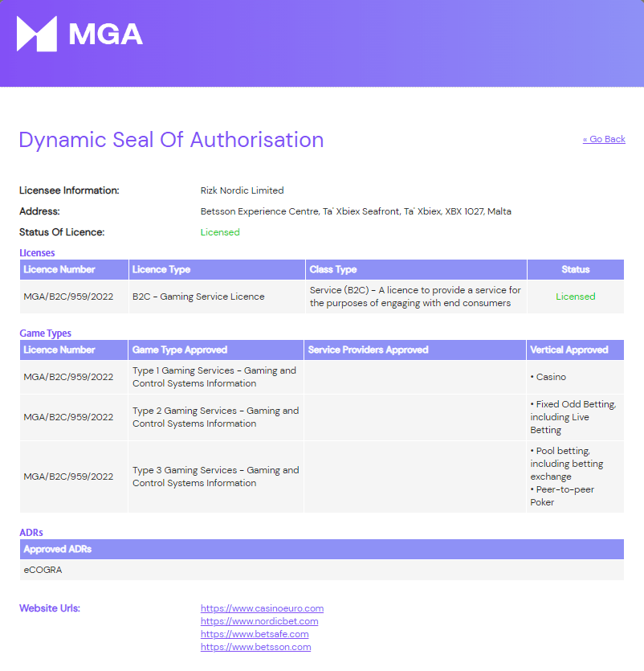Click the 'Service (B2C)' class type description
Viewport: 644px width, 671px height.
coord(415,297)
